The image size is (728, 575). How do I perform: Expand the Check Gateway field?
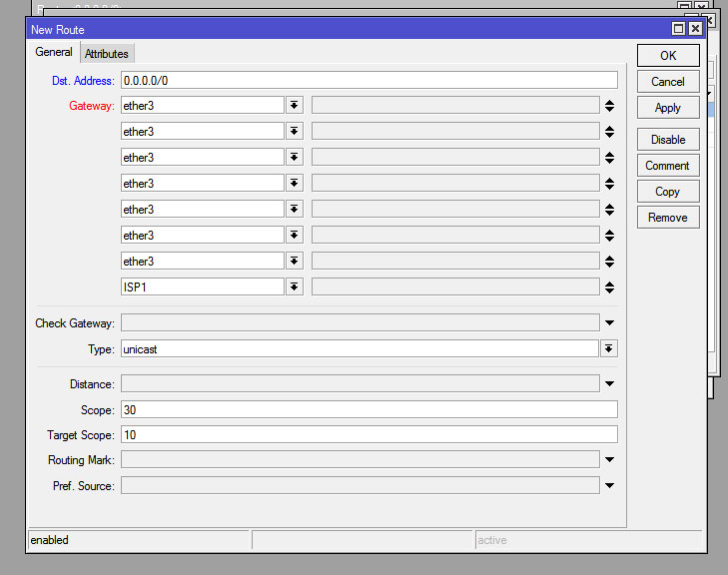(x=608, y=323)
